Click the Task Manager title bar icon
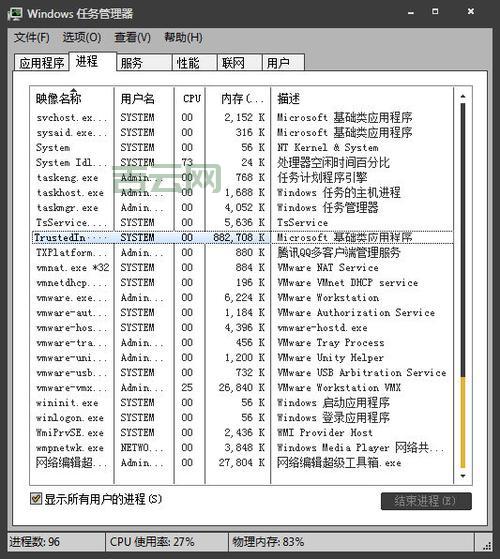Screen dimensions: 500x559 click(15, 14)
